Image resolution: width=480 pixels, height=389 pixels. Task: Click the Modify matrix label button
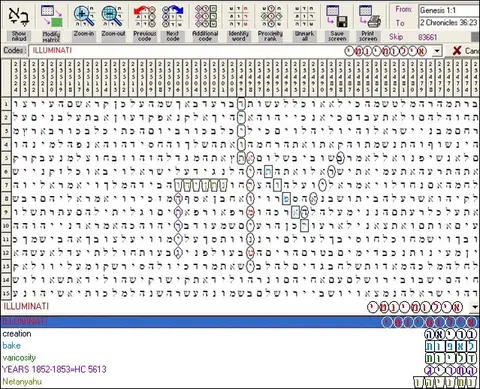[x=51, y=36]
